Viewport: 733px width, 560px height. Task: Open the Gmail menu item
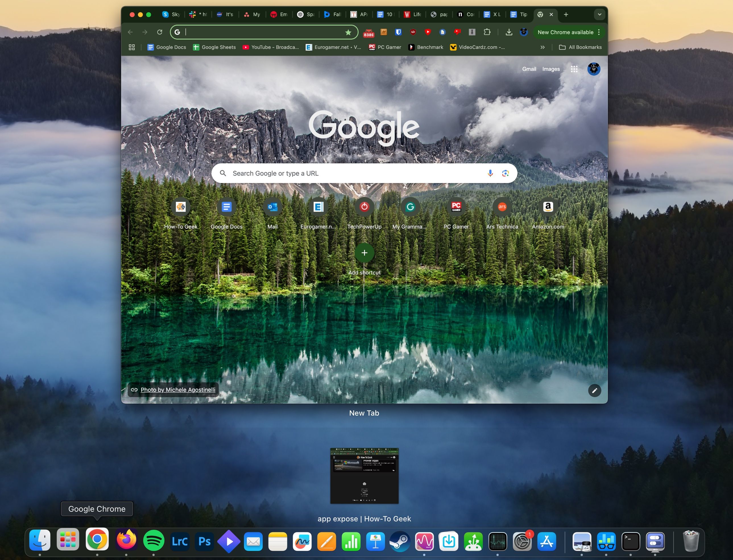coord(528,69)
